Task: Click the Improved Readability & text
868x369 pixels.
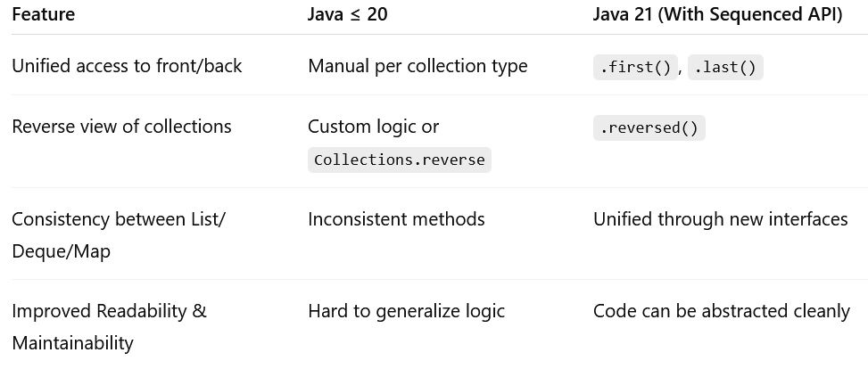Action: point(109,311)
